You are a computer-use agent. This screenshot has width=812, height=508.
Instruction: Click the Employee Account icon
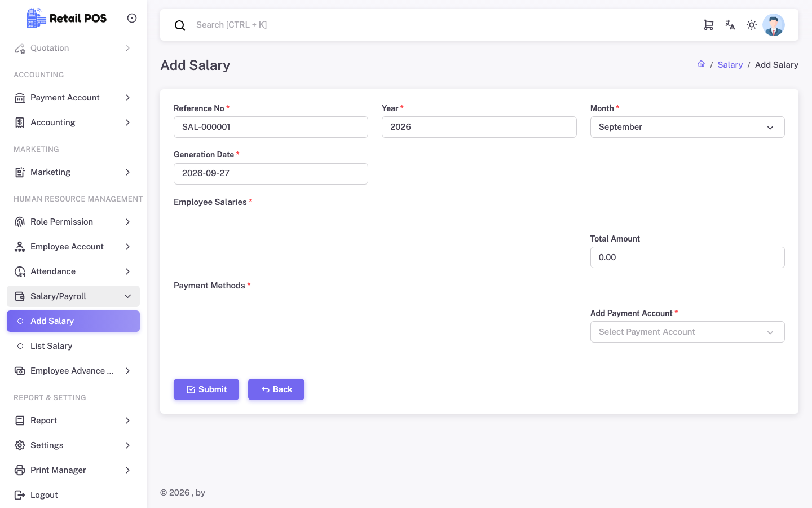pos(20,247)
